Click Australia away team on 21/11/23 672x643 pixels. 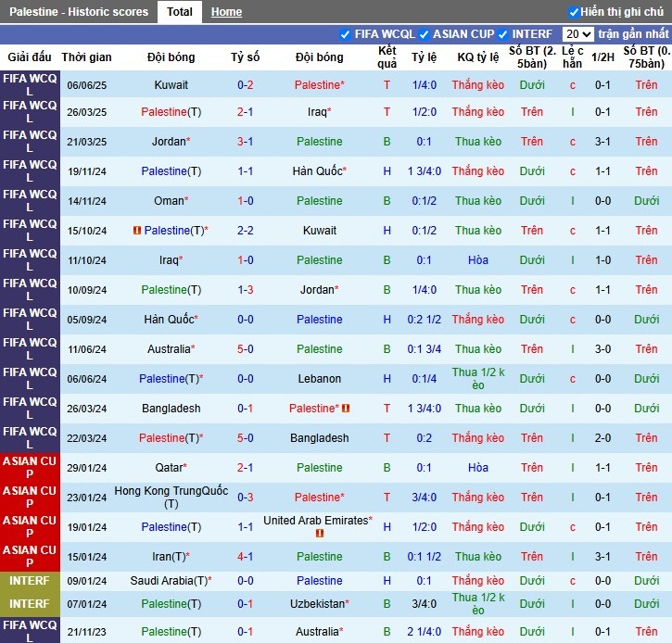319,632
